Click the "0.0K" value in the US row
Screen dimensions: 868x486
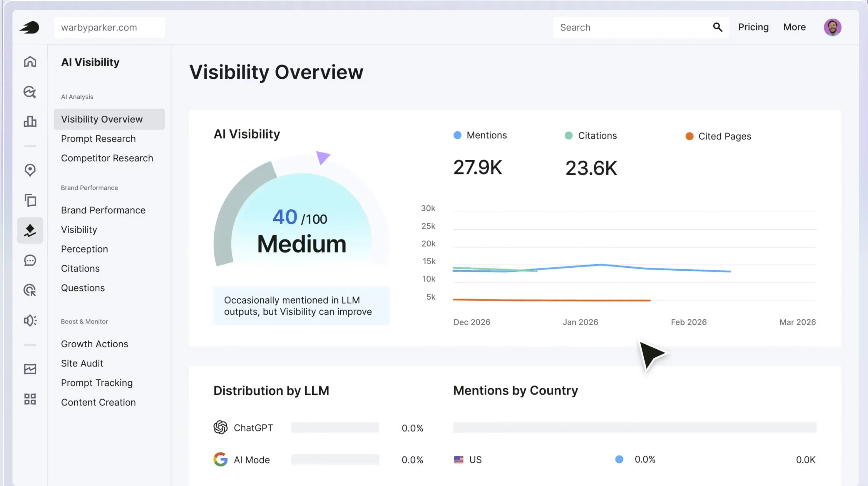[806, 460]
